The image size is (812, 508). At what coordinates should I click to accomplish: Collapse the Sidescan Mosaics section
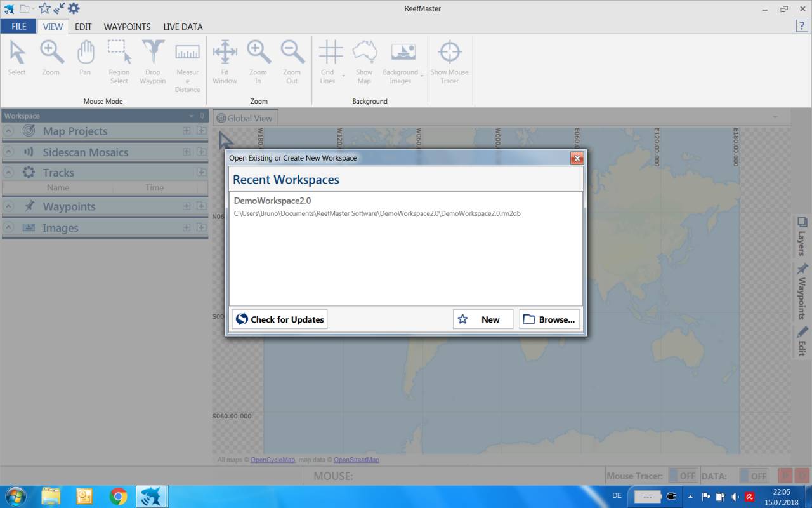9,152
